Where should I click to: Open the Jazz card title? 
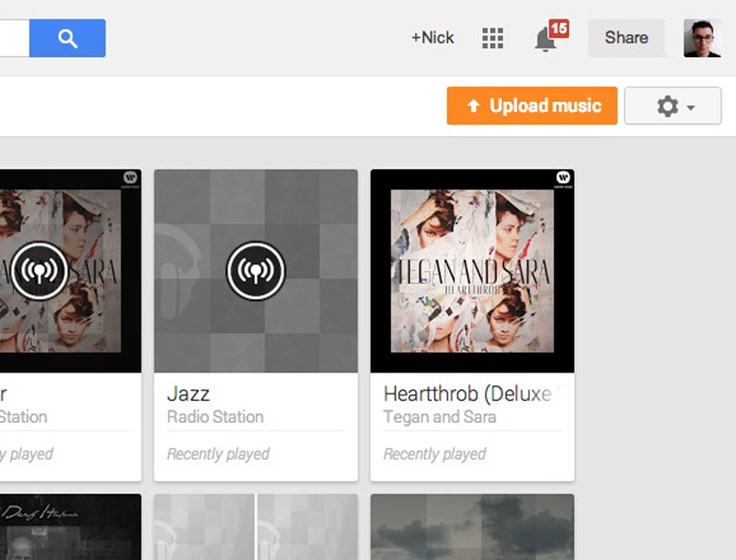pyautogui.click(x=189, y=394)
